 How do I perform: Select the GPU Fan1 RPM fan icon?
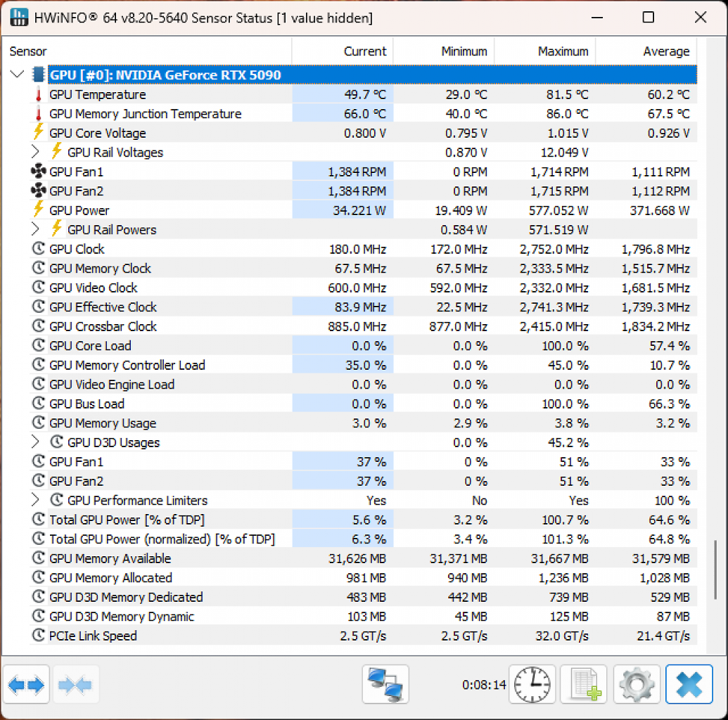click(38, 172)
